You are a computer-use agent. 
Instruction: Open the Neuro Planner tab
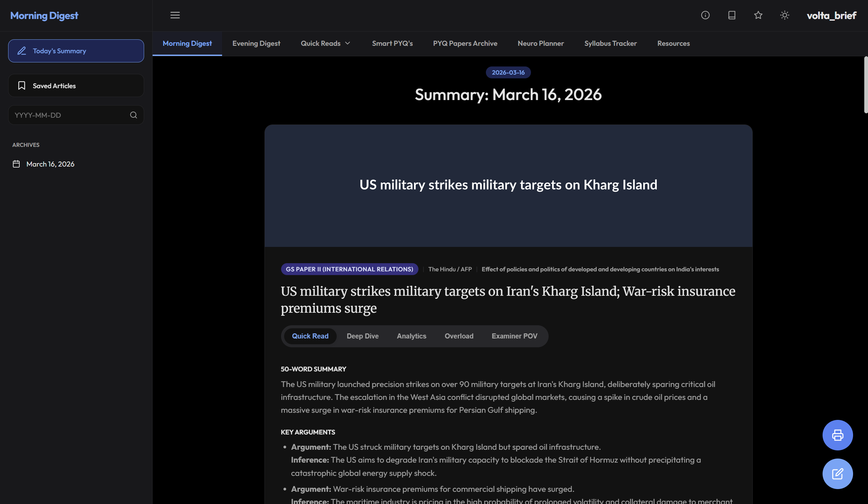tap(540, 43)
